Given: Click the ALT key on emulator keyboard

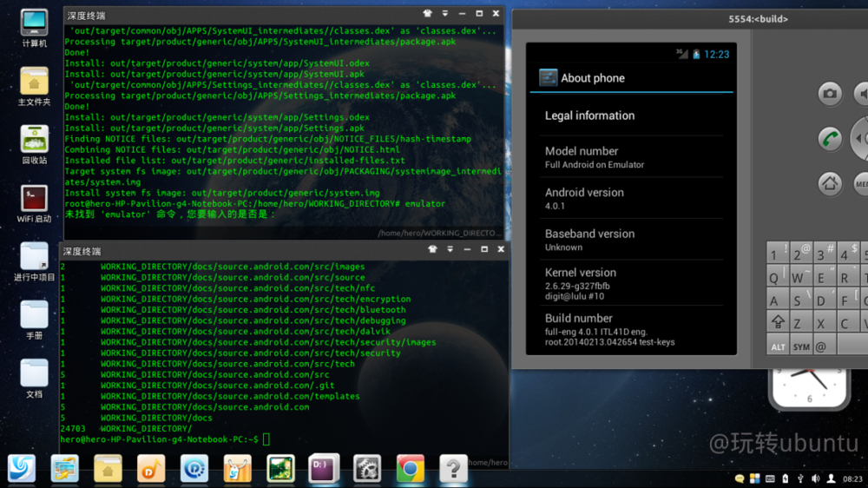Looking at the screenshot, I should click(778, 346).
